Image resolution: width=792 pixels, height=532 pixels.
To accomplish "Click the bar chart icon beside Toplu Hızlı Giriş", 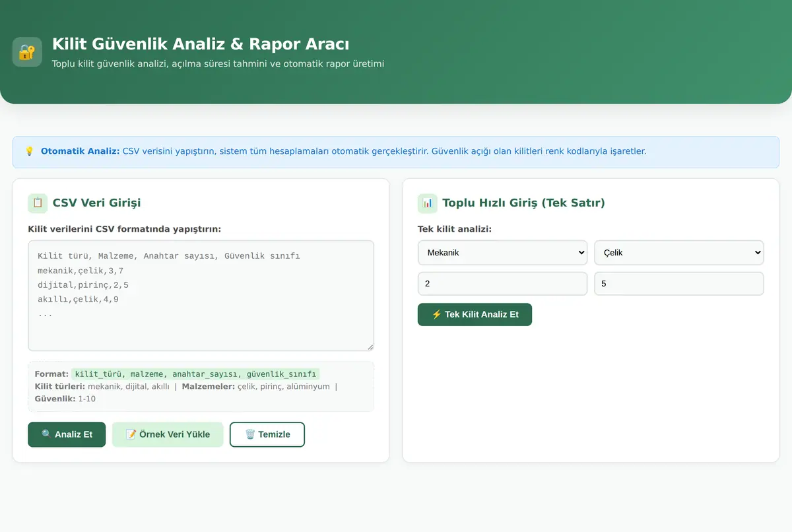I will (x=428, y=203).
